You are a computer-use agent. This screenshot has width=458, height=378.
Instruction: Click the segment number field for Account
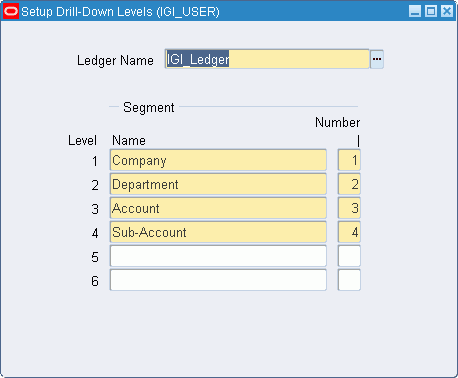click(x=349, y=208)
